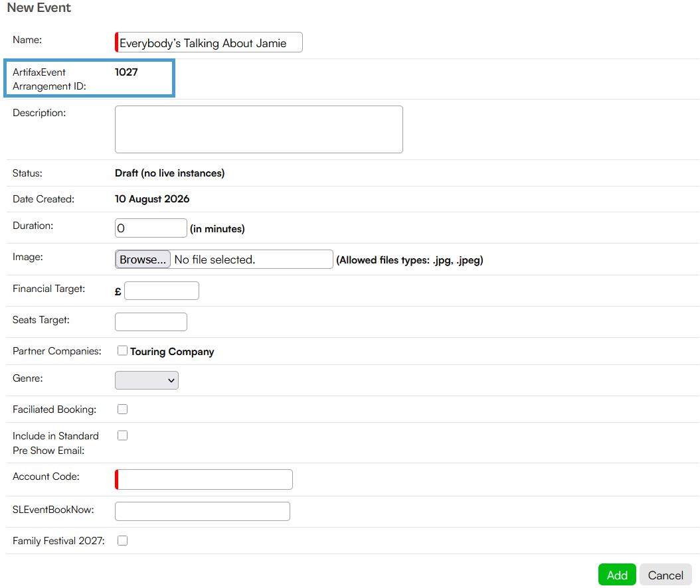Click the 'New Event' heading
The image size is (700, 588).
(39, 7)
